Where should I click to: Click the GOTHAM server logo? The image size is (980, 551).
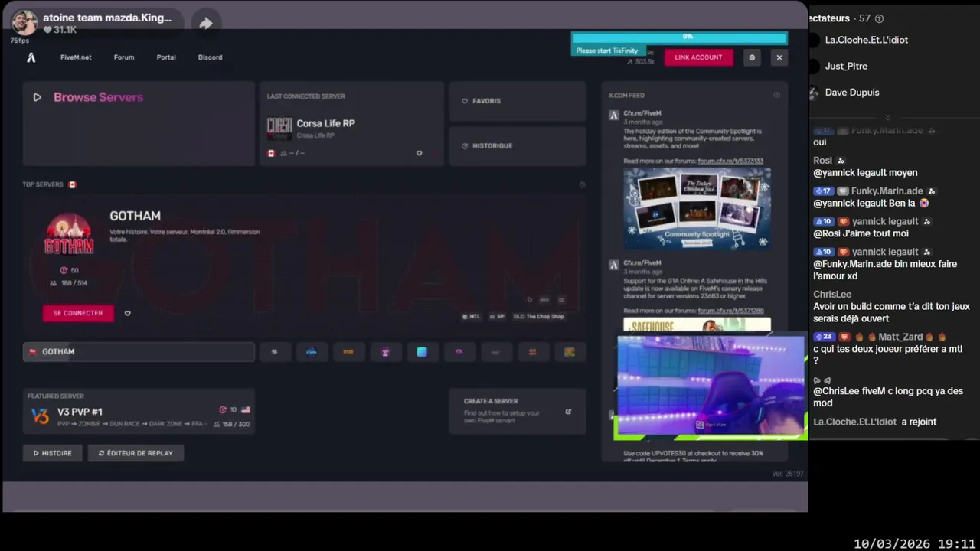(69, 234)
